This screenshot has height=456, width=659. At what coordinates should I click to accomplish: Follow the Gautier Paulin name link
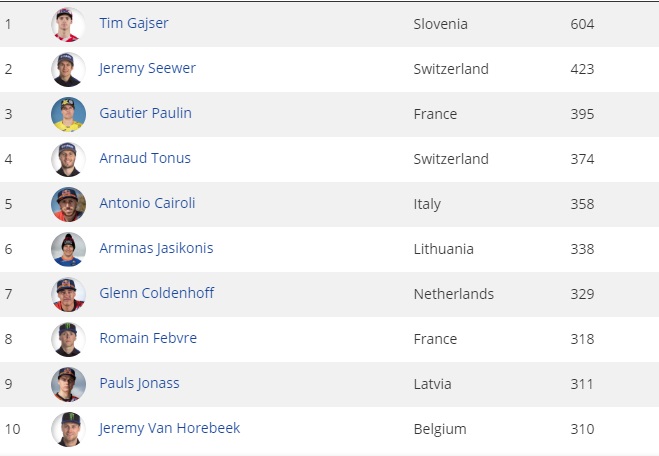[x=145, y=113]
